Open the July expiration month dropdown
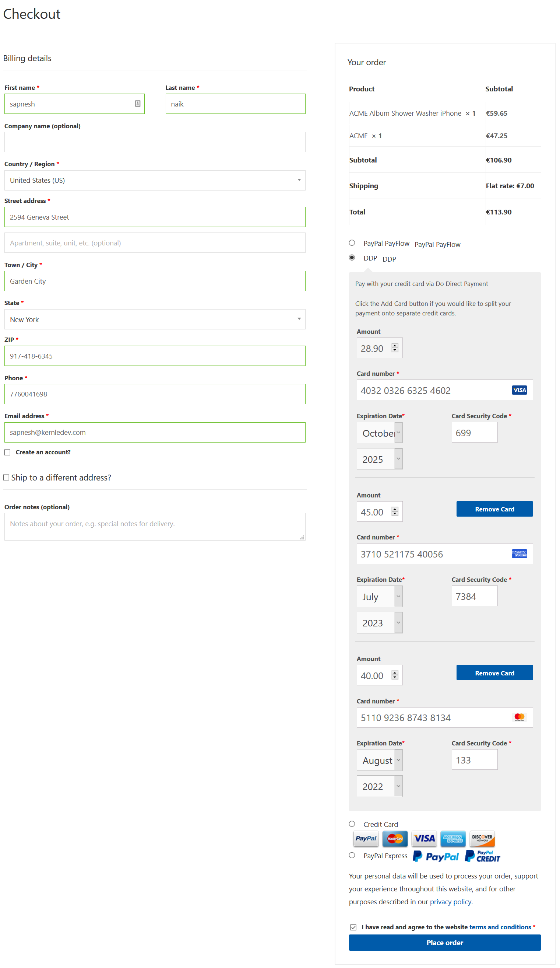Screen dimensions: 560x968 click(380, 597)
